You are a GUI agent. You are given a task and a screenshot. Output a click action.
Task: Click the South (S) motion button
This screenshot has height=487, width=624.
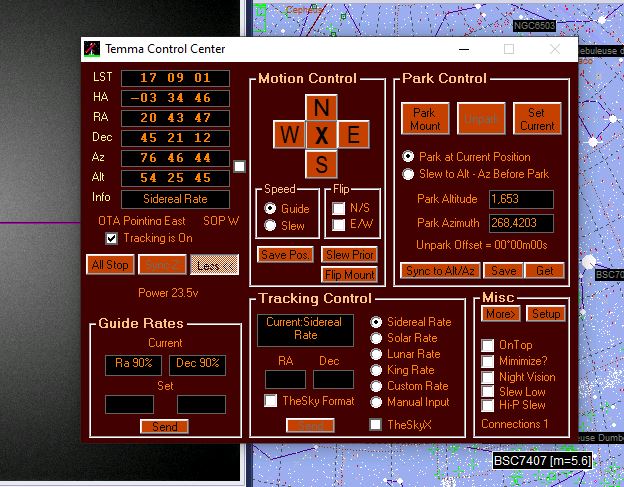320,163
